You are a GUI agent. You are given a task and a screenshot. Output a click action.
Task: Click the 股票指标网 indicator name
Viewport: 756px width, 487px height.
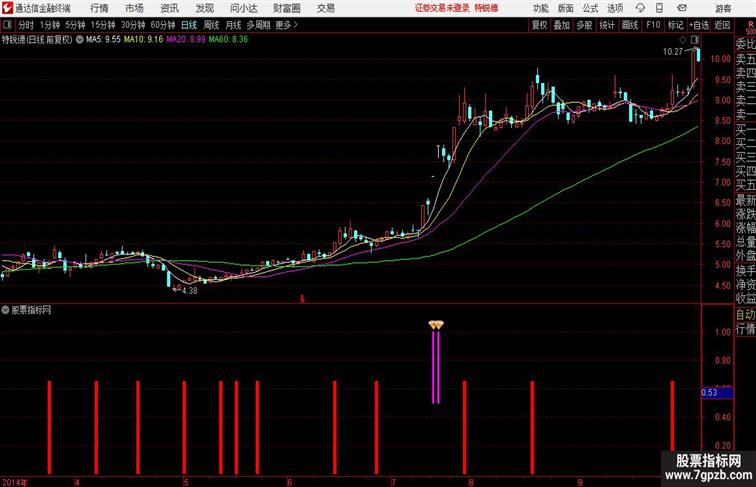tap(31, 310)
